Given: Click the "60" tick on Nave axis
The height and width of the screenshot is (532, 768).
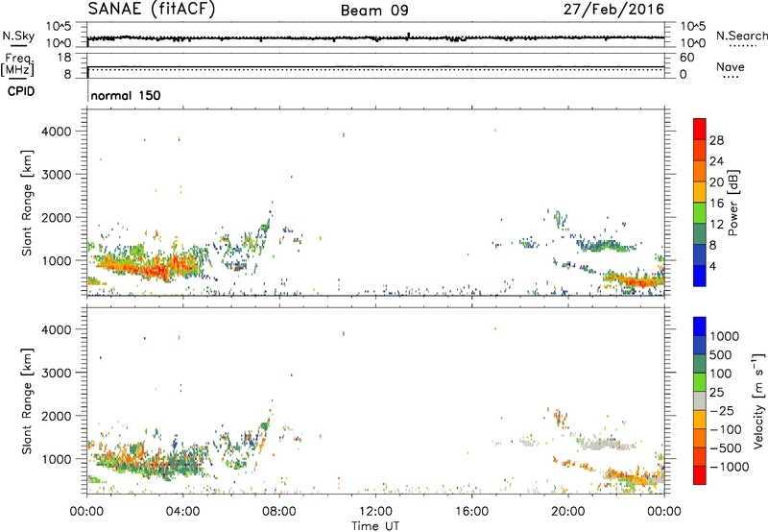Looking at the screenshot, I should point(686,58).
